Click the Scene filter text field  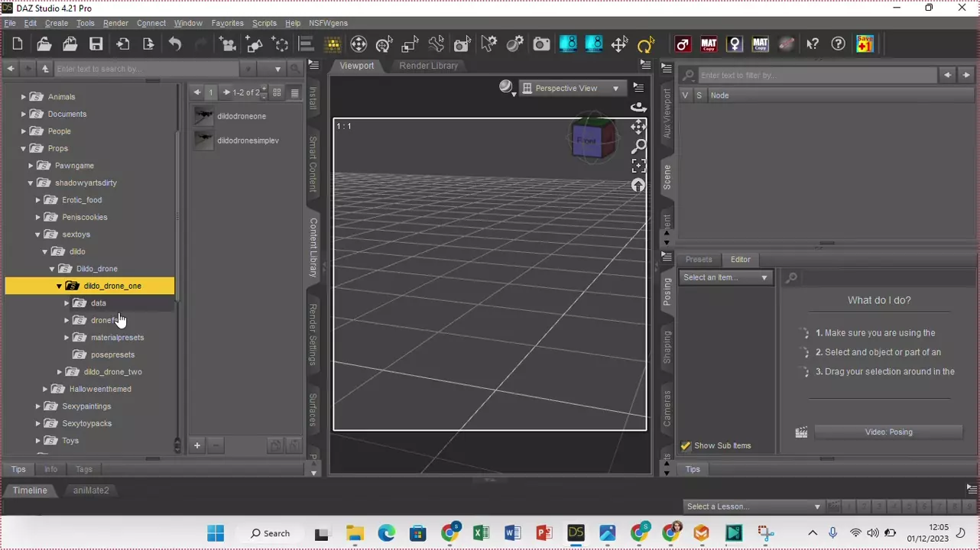(x=816, y=76)
